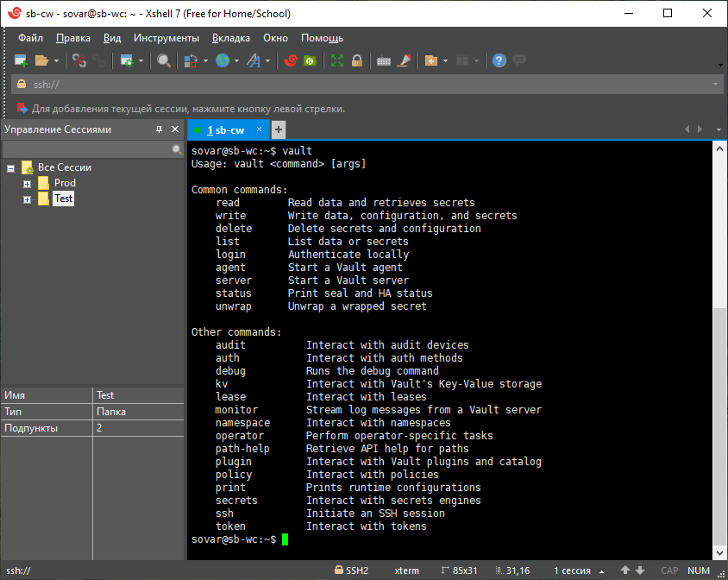728x580 pixels.
Task: Select the Prod folder in tree
Action: [x=65, y=183]
